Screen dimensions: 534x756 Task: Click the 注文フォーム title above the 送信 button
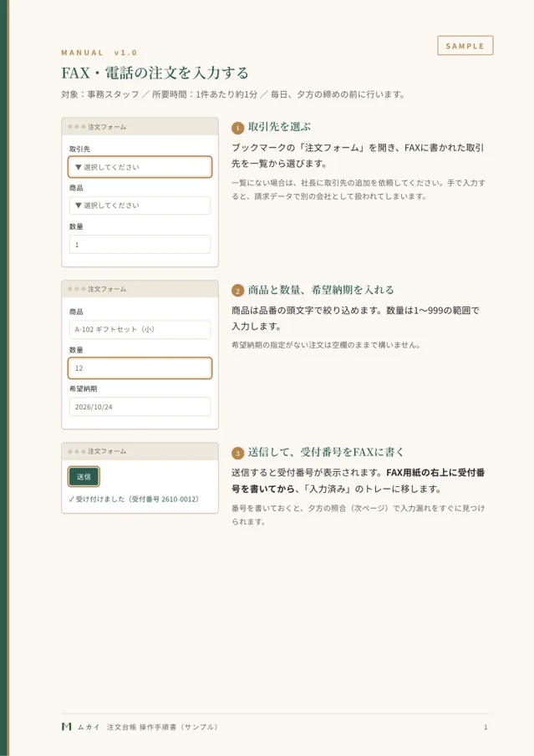click(x=107, y=451)
